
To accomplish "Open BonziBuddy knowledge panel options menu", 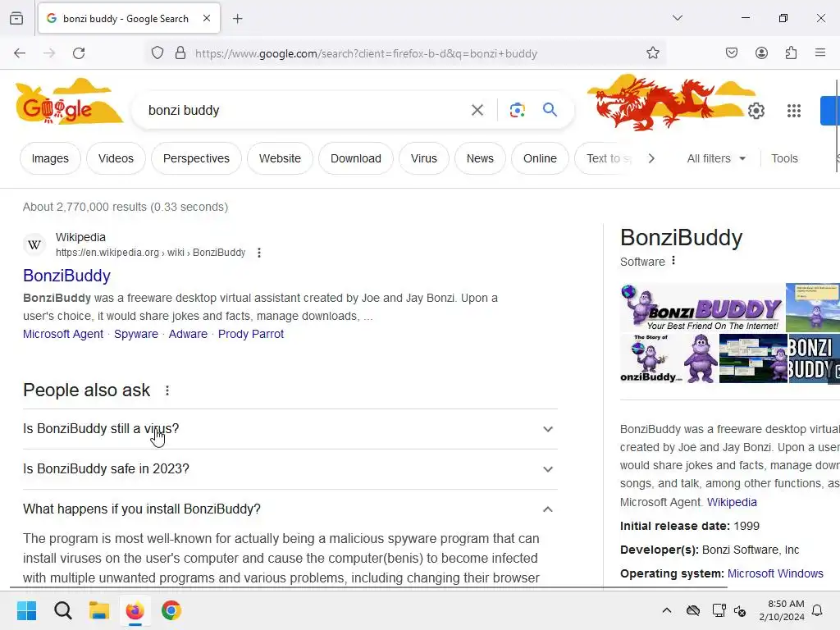I will coord(673,260).
